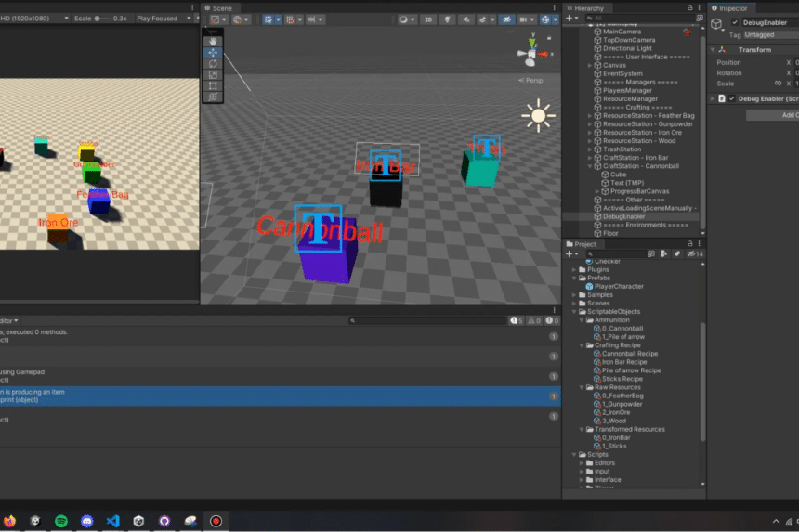This screenshot has width=799, height=532.
Task: Select the Scale tool in Scene
Action: click(213, 75)
